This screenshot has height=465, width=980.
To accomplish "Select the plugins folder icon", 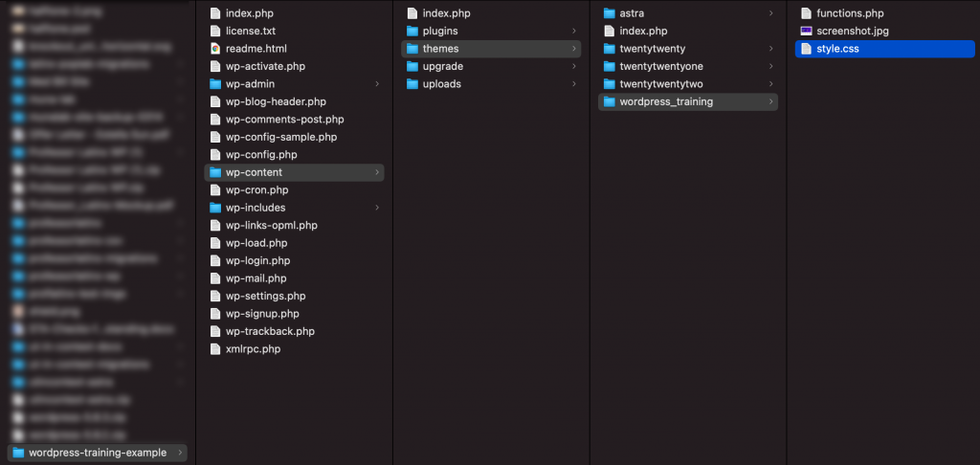I will click(412, 31).
